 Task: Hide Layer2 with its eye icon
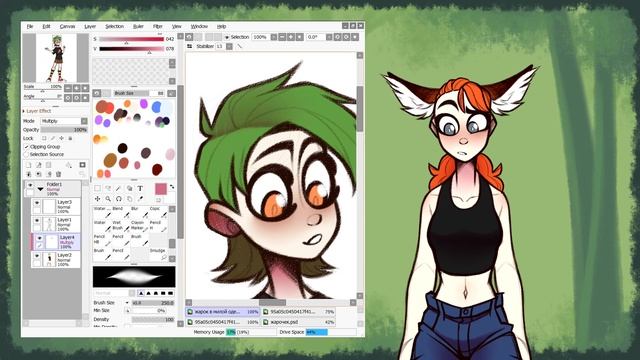[37, 256]
